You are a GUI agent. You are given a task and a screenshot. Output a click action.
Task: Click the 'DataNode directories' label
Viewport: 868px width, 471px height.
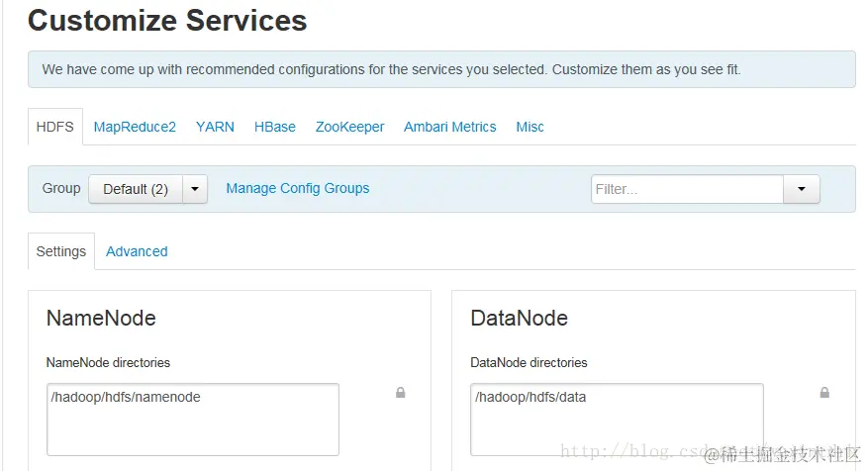coord(529,362)
